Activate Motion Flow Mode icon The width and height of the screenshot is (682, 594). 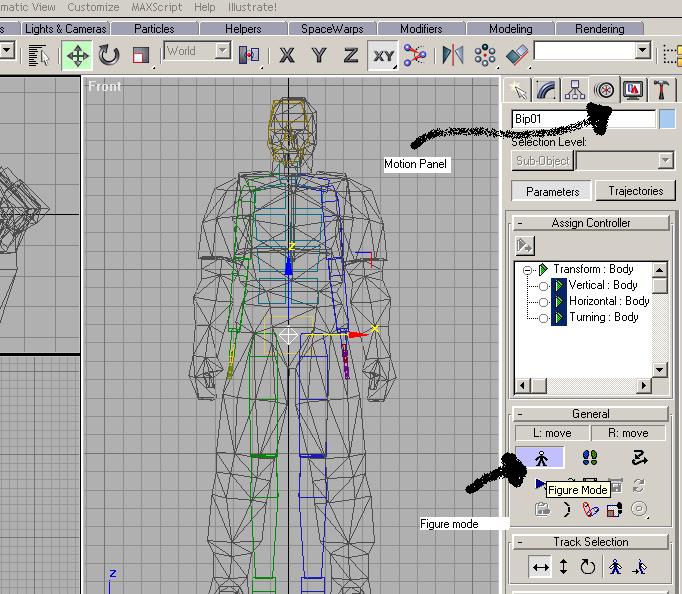[640, 458]
